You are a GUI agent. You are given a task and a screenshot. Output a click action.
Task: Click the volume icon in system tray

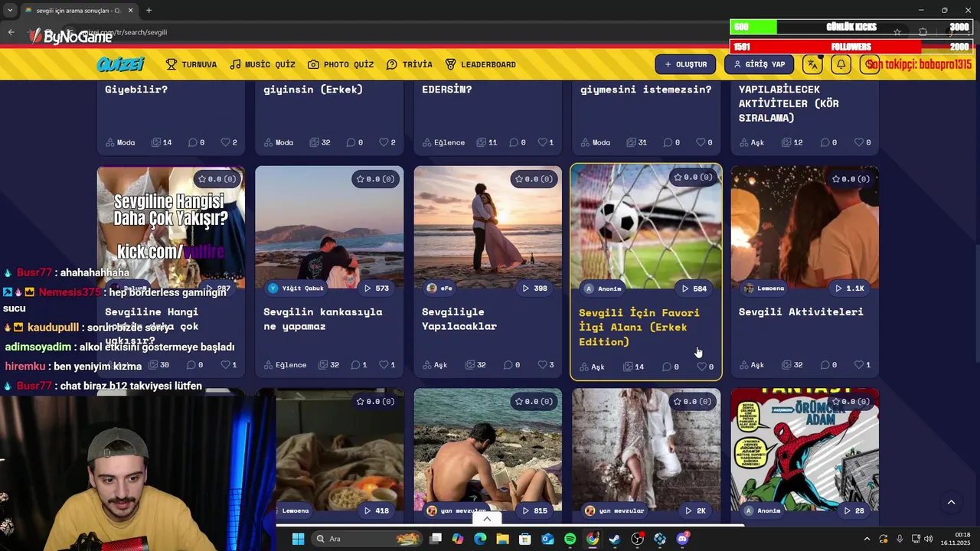point(929,539)
